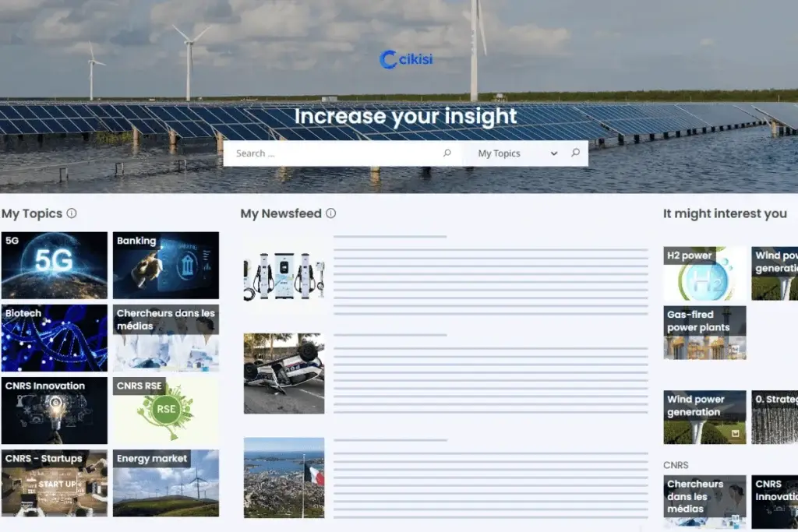Click the magnifier icon after My Topics dropdown
The image size is (798, 532).
pyautogui.click(x=575, y=153)
